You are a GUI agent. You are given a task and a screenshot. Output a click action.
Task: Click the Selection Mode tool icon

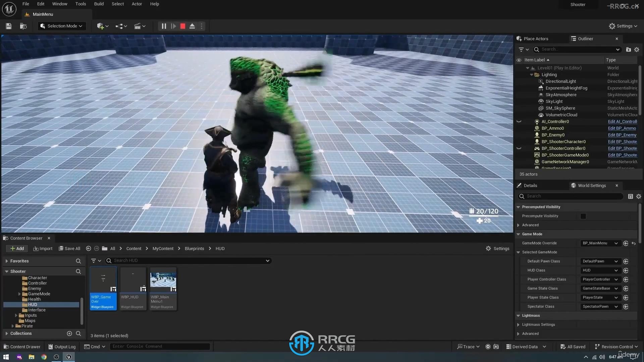pyautogui.click(x=43, y=26)
